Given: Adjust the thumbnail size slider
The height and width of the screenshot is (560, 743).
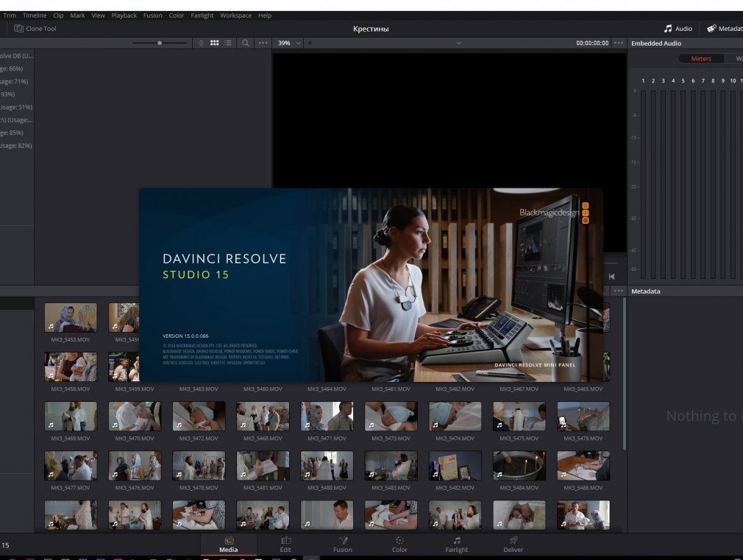Looking at the screenshot, I should click(160, 43).
